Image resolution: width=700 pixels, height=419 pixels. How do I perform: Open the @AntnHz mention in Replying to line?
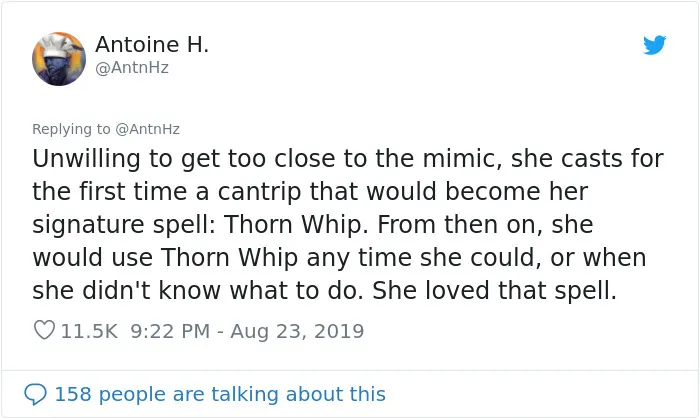pyautogui.click(x=147, y=129)
